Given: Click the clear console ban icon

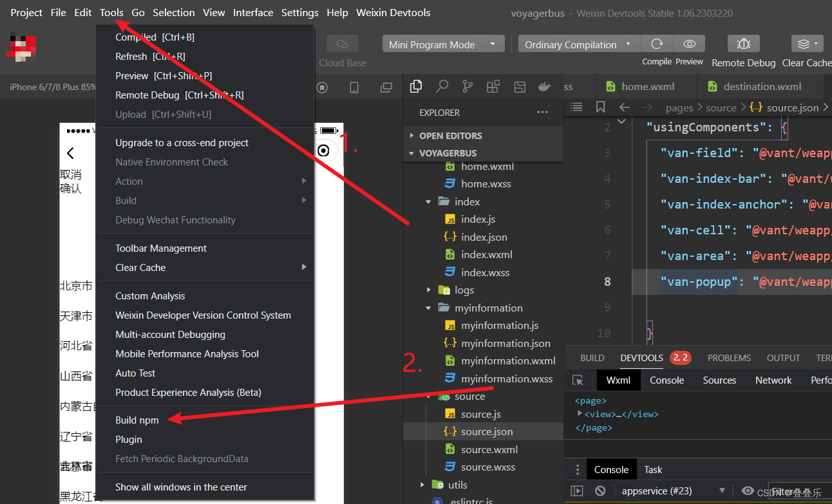Looking at the screenshot, I should (x=600, y=490).
